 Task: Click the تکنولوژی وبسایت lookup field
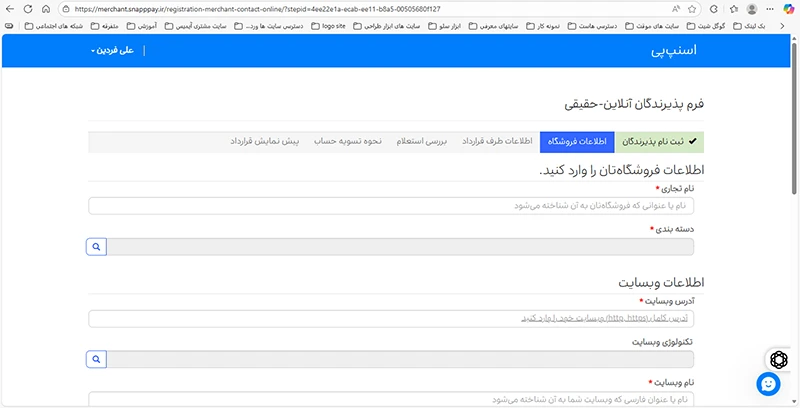(400, 360)
